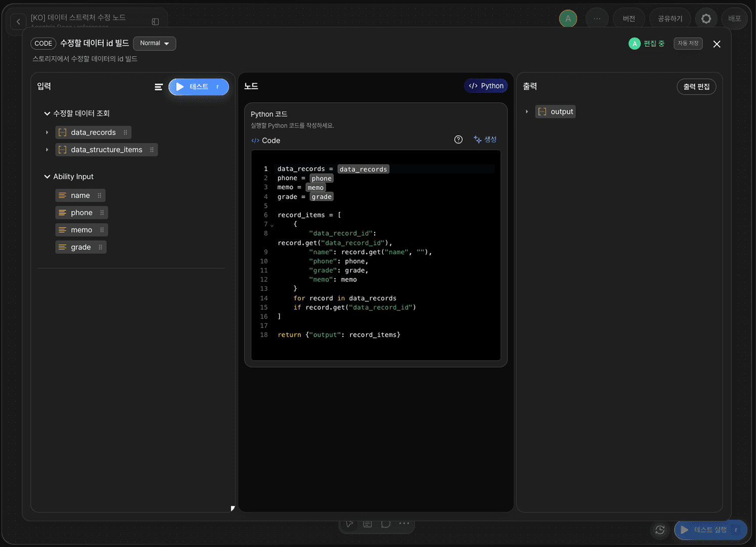756x547 pixels.
Task: Toggle the input list view icon
Action: click(158, 87)
